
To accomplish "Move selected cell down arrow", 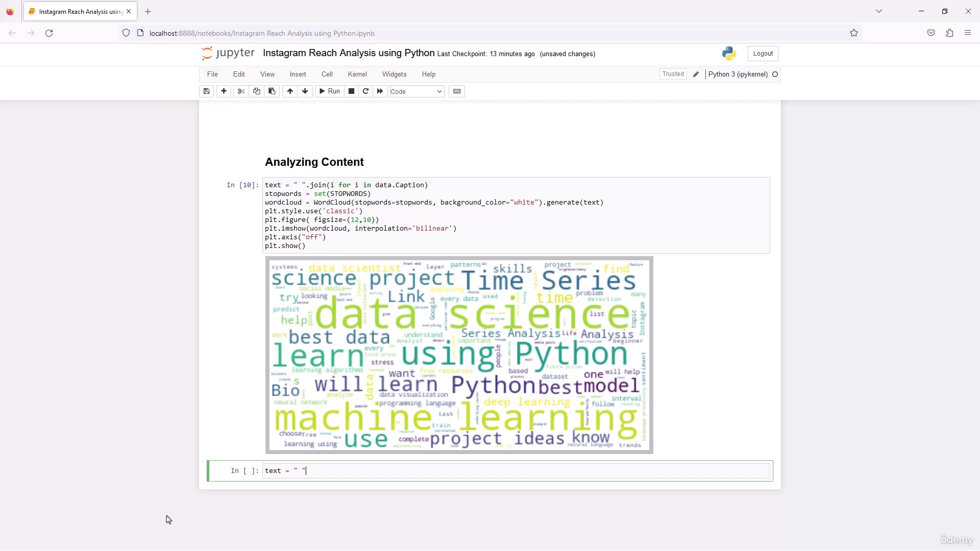I will click(x=305, y=91).
